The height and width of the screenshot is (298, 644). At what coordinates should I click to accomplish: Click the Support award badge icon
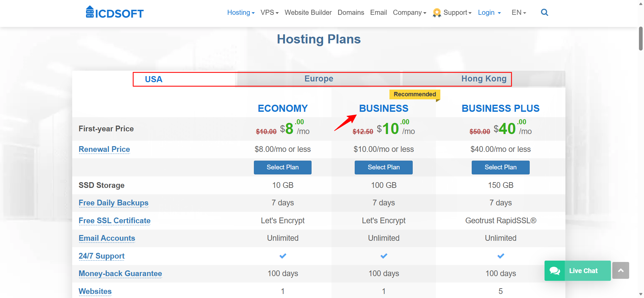click(x=437, y=13)
